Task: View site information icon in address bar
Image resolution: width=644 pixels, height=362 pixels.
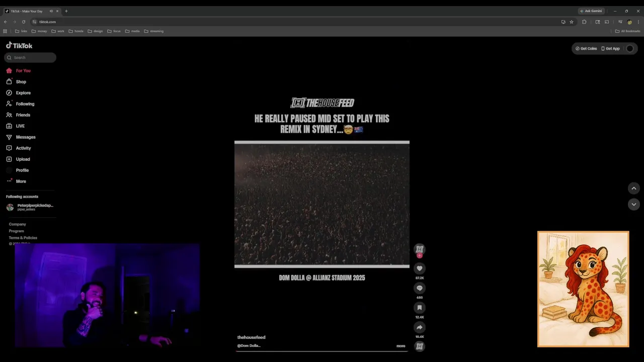Action: [34, 22]
